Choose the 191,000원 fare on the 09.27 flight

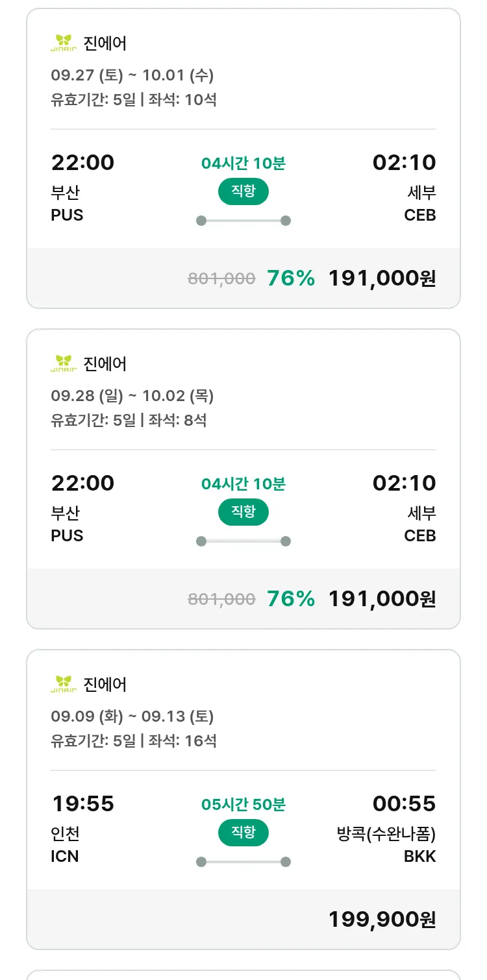[382, 278]
